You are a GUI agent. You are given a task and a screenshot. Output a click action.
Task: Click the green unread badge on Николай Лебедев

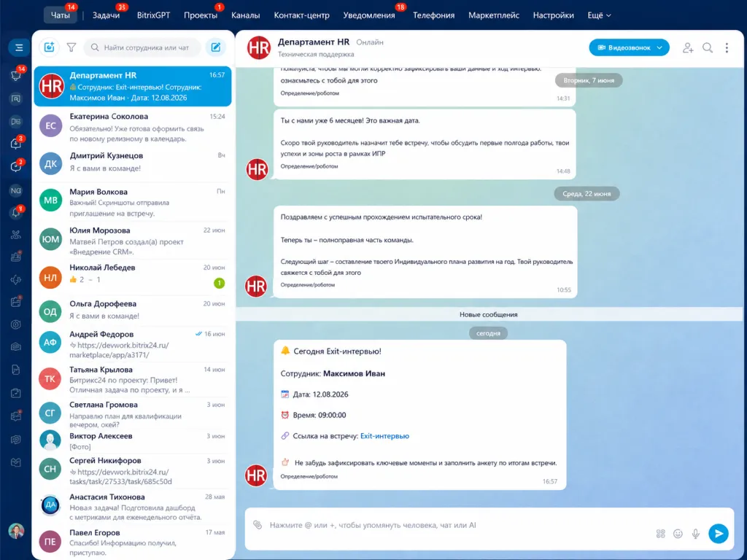click(219, 284)
